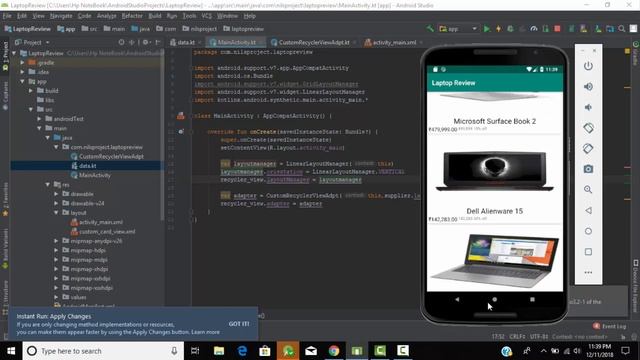Open Windows Task View icon

click(x=195, y=351)
